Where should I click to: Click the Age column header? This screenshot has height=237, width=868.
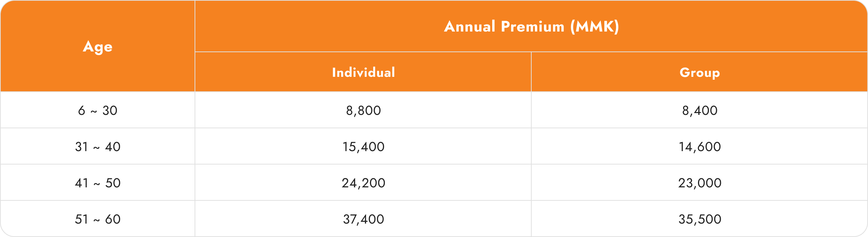pyautogui.click(x=98, y=46)
